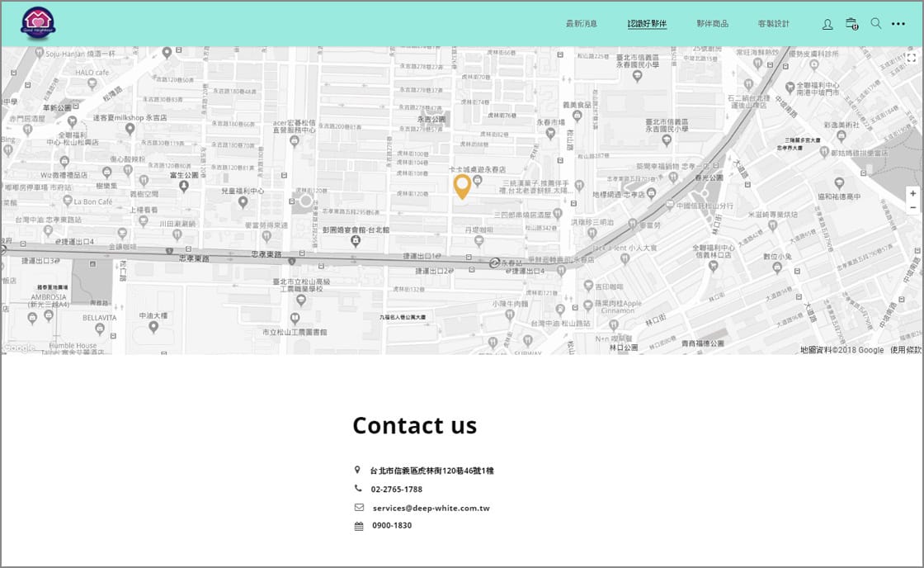Select the 永吉公園 park on map
This screenshot has height=568, width=924.
click(x=431, y=119)
